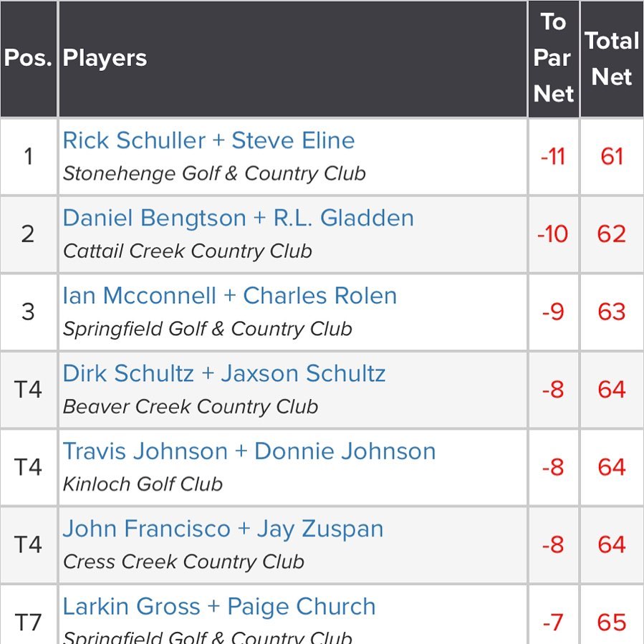Open Travis Johnson + Donnie Johnson link
Viewport: 644px width, 644px height.
coord(249,451)
